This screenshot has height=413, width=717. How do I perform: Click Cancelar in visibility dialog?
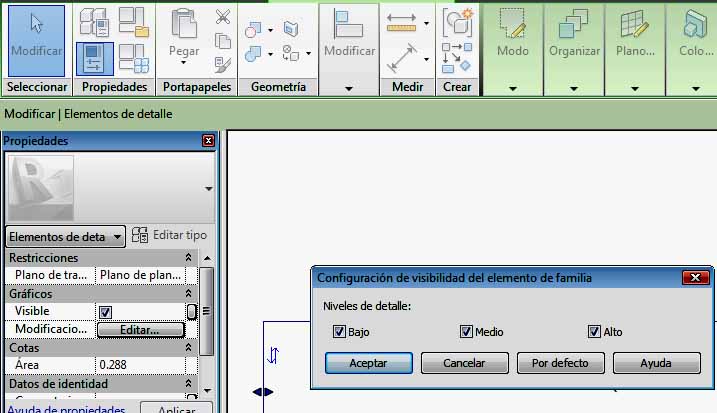point(465,363)
